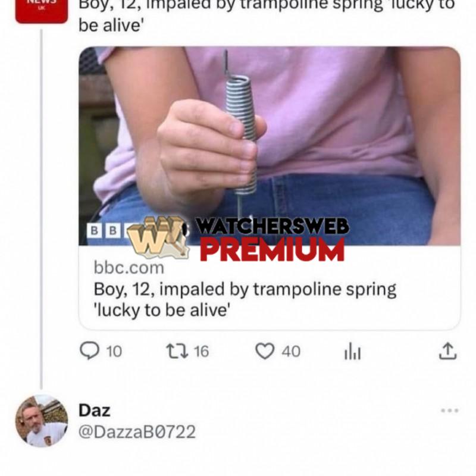Click the retweet arrows icon
This screenshot has height=476, width=476.
tap(177, 351)
